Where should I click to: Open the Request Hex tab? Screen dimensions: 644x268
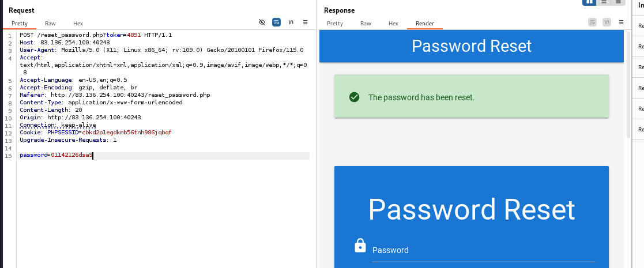click(x=78, y=24)
